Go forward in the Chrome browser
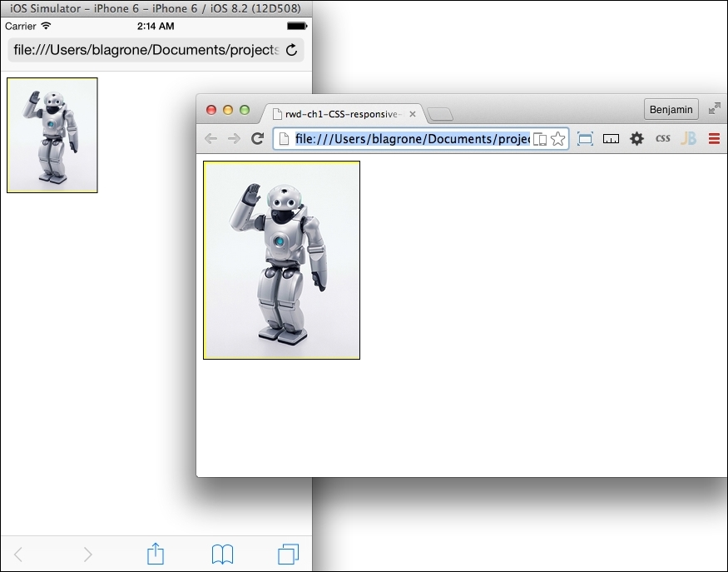728x572 pixels. pos(235,139)
